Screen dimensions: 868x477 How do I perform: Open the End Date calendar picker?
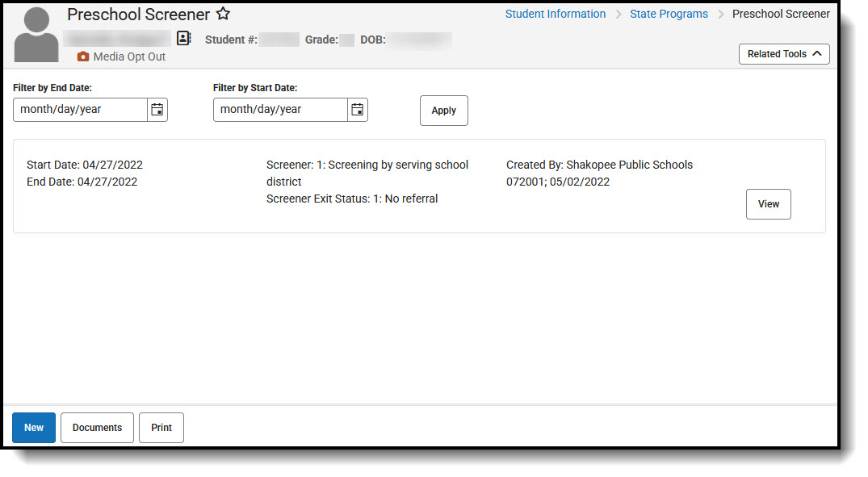pos(157,109)
